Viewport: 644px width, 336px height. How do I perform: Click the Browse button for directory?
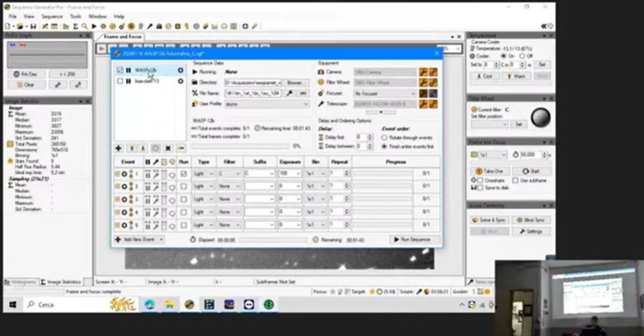coord(295,82)
